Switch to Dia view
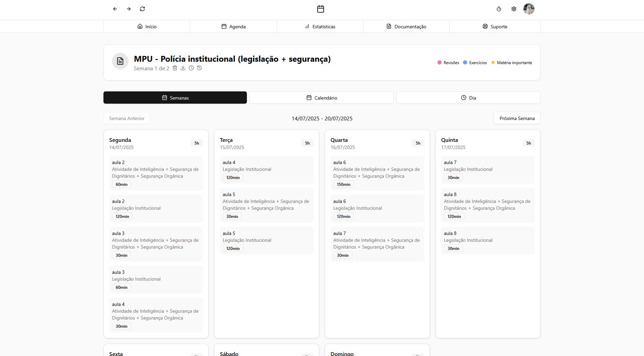This screenshot has height=356, width=644. [468, 98]
